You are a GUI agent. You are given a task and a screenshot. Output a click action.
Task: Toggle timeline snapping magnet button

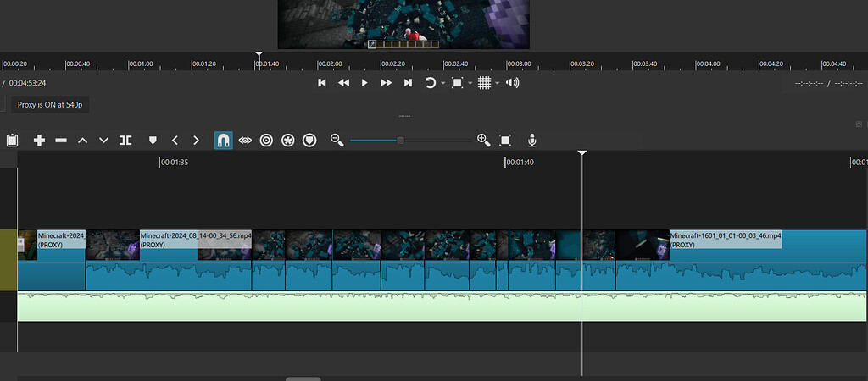(x=223, y=141)
